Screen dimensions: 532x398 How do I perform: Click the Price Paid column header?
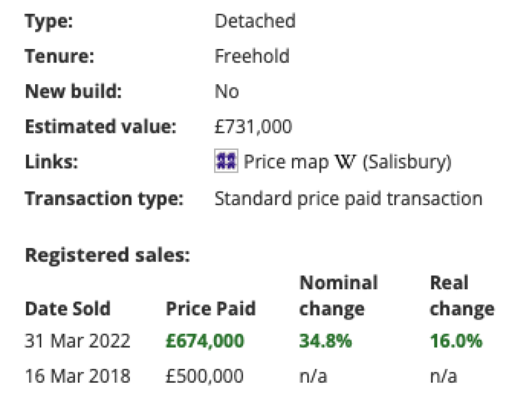(x=211, y=308)
